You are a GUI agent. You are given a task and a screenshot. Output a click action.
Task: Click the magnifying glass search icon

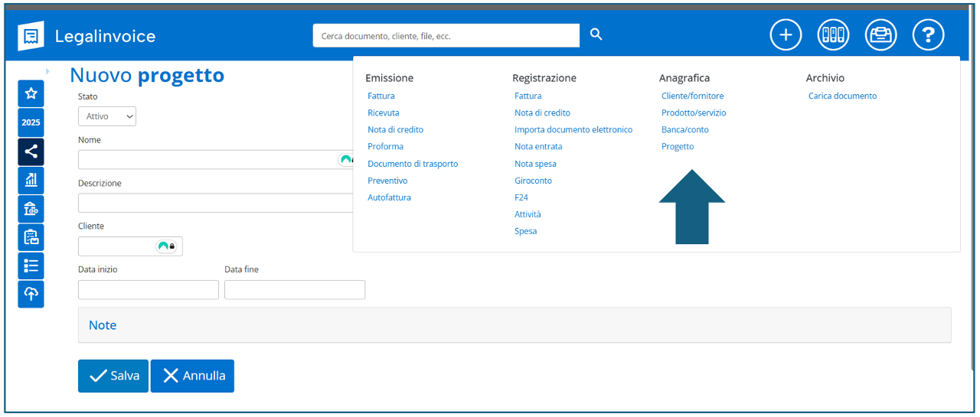click(x=596, y=35)
